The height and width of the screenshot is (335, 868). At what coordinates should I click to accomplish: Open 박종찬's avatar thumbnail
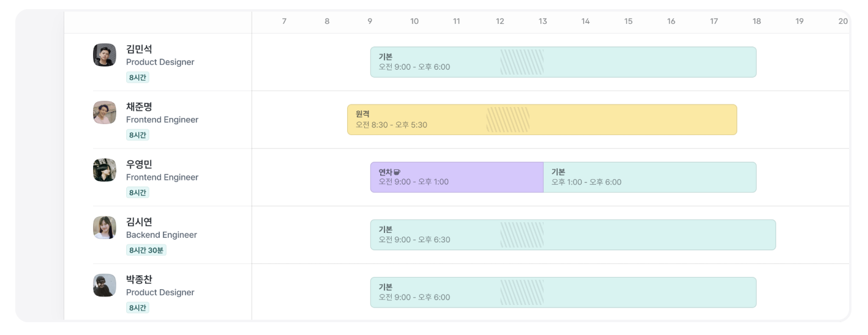point(105,285)
